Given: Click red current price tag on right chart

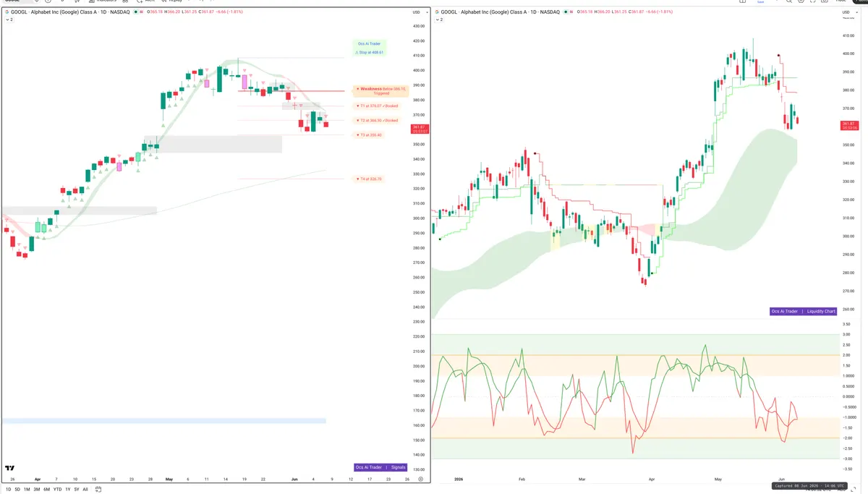Looking at the screenshot, I should click(849, 125).
